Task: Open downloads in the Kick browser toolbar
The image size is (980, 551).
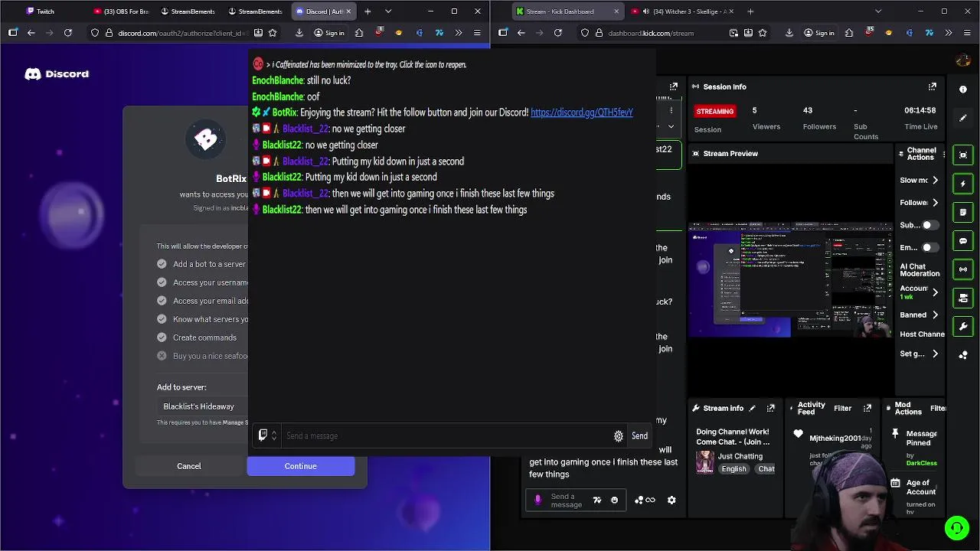Action: coord(789,33)
